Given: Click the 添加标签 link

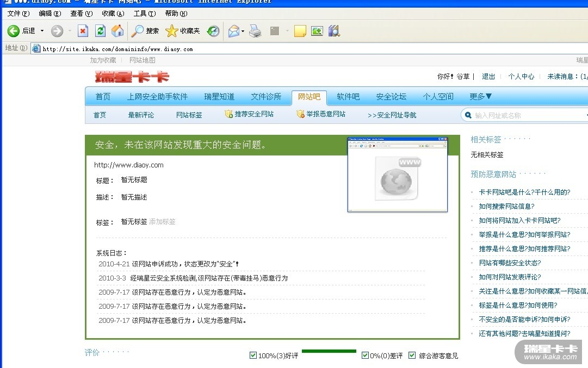Looking at the screenshot, I should point(162,221).
